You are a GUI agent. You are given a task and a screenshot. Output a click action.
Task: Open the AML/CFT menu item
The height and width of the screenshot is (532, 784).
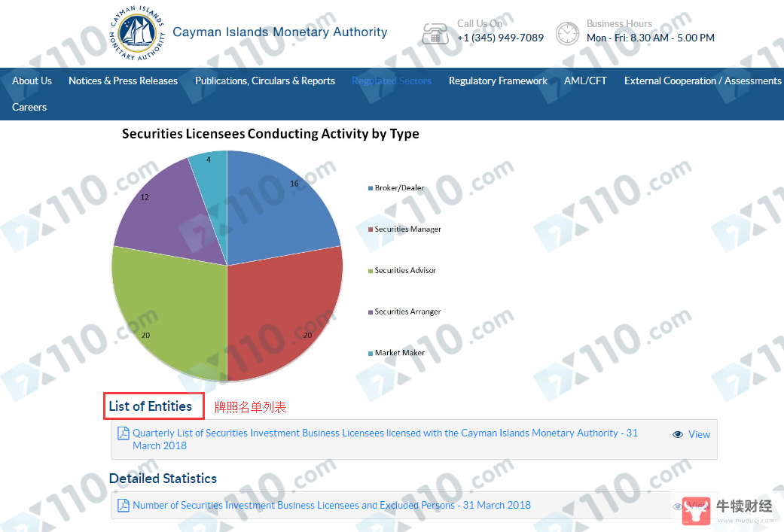[x=585, y=81]
